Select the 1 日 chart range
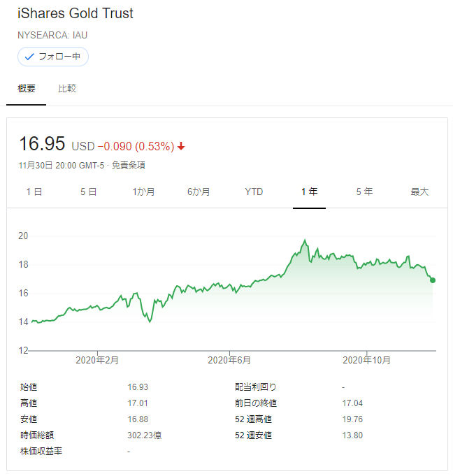 coord(34,192)
